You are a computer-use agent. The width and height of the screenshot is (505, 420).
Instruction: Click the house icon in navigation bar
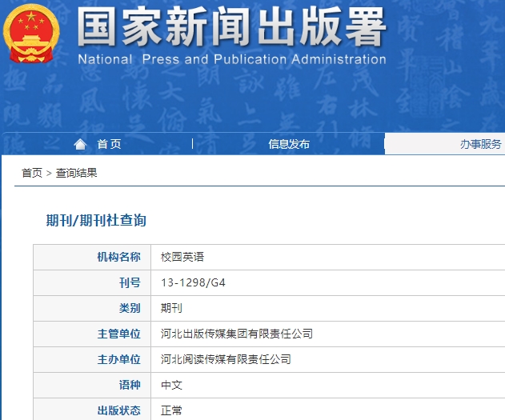click(80, 144)
